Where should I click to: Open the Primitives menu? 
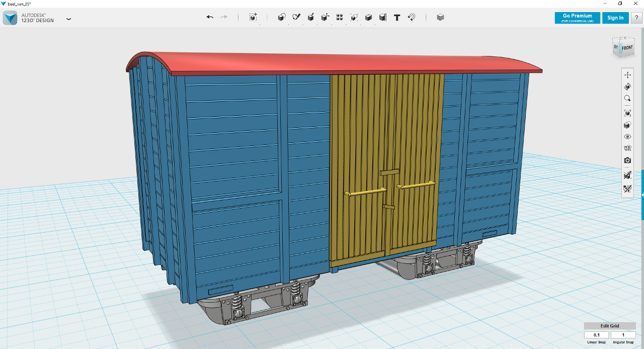pos(282,17)
